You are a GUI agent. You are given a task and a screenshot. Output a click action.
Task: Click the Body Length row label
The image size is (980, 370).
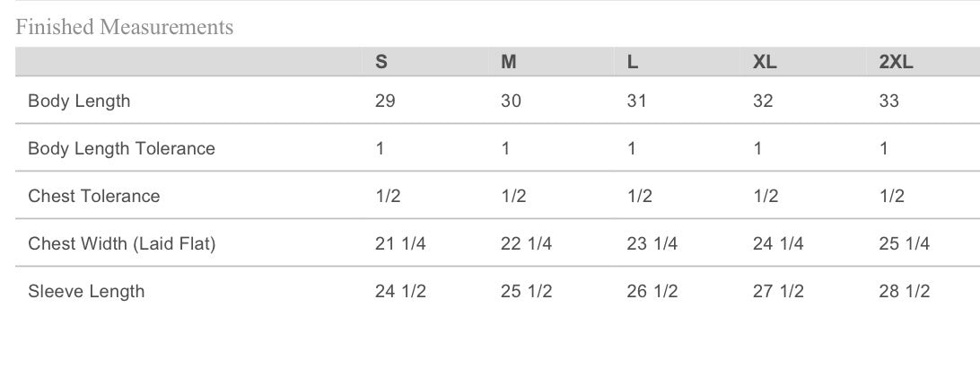pos(79,101)
